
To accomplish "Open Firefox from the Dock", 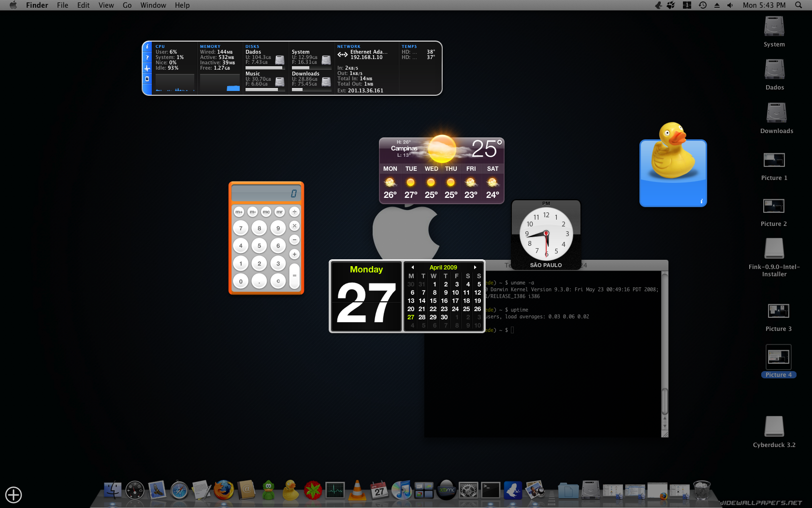I will tap(224, 490).
